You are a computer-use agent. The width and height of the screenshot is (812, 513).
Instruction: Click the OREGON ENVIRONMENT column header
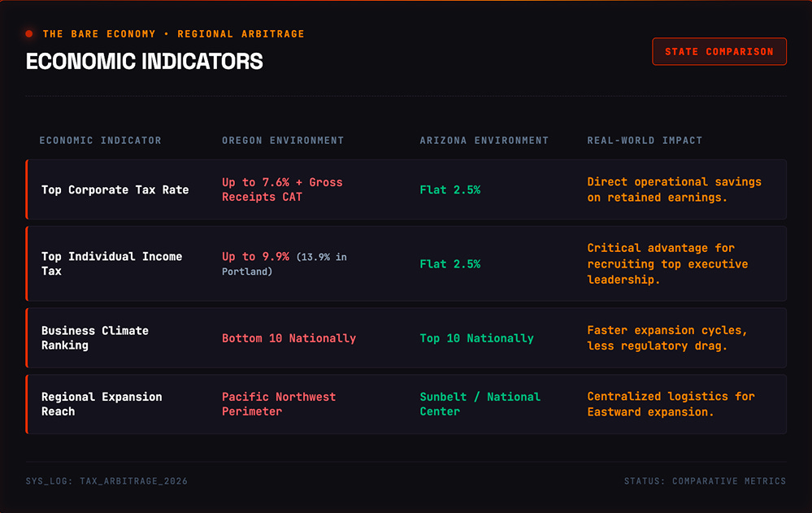[283, 141]
